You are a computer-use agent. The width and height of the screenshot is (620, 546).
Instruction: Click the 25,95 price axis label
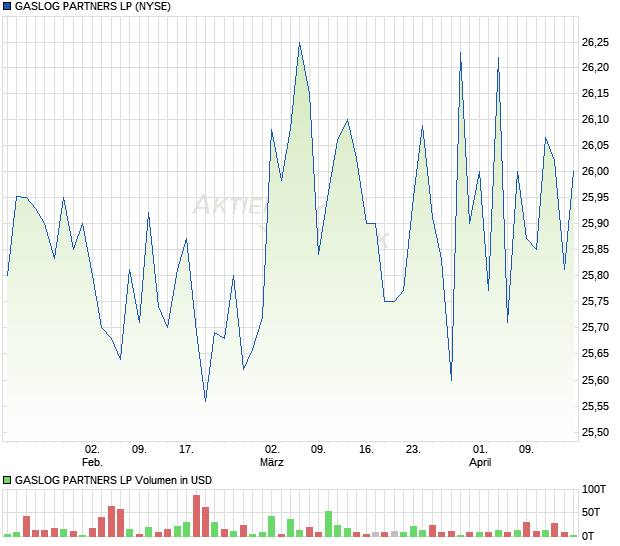click(595, 197)
